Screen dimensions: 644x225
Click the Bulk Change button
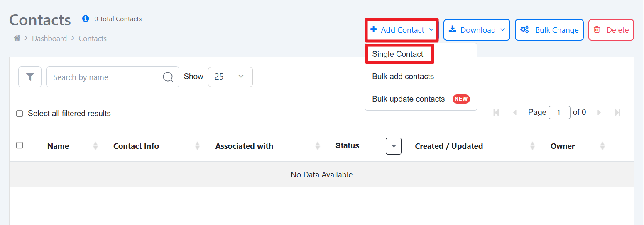tap(549, 30)
